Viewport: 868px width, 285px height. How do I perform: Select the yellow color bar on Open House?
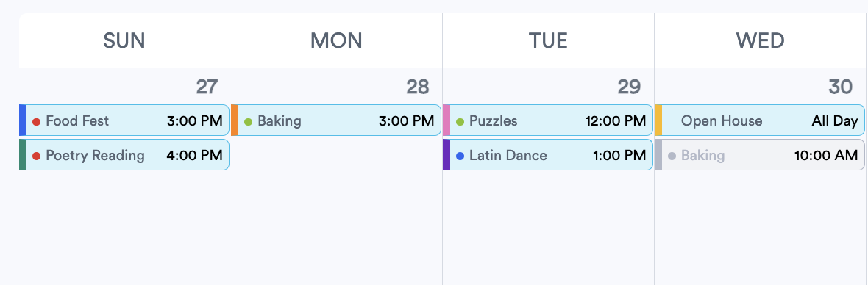(658, 120)
